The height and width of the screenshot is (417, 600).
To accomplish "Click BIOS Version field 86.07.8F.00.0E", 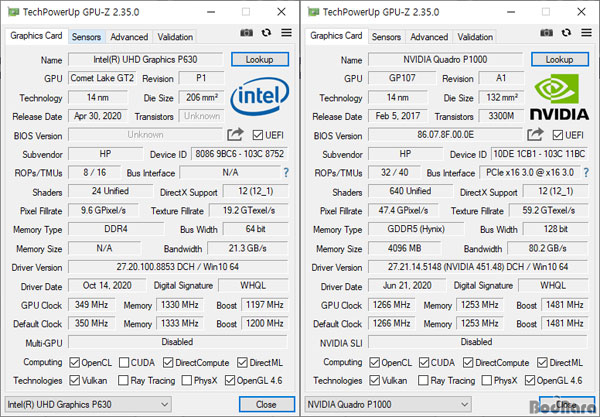I will click(445, 135).
